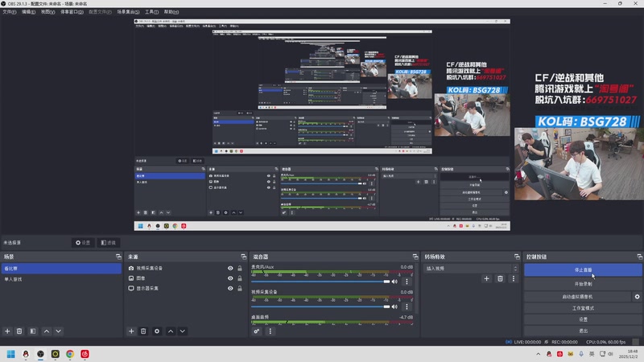The image size is (644, 362).
Task: Hide 图像 source with eye icon
Action: pos(230,278)
